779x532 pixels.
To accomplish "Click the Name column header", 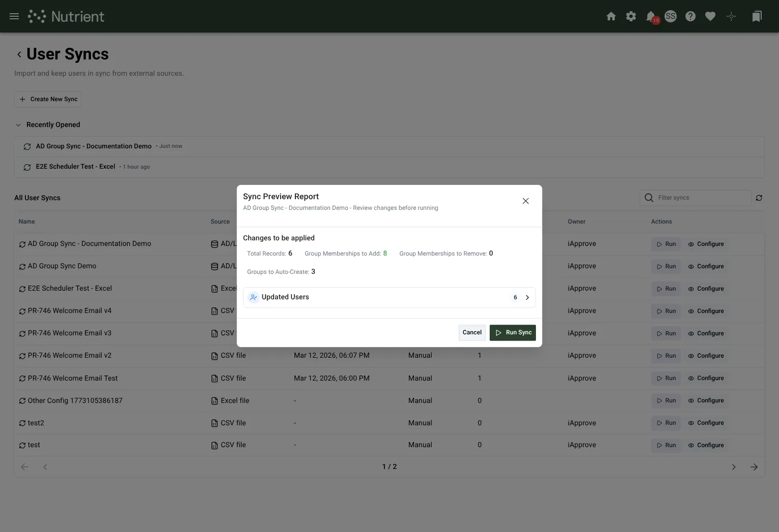I will (27, 222).
